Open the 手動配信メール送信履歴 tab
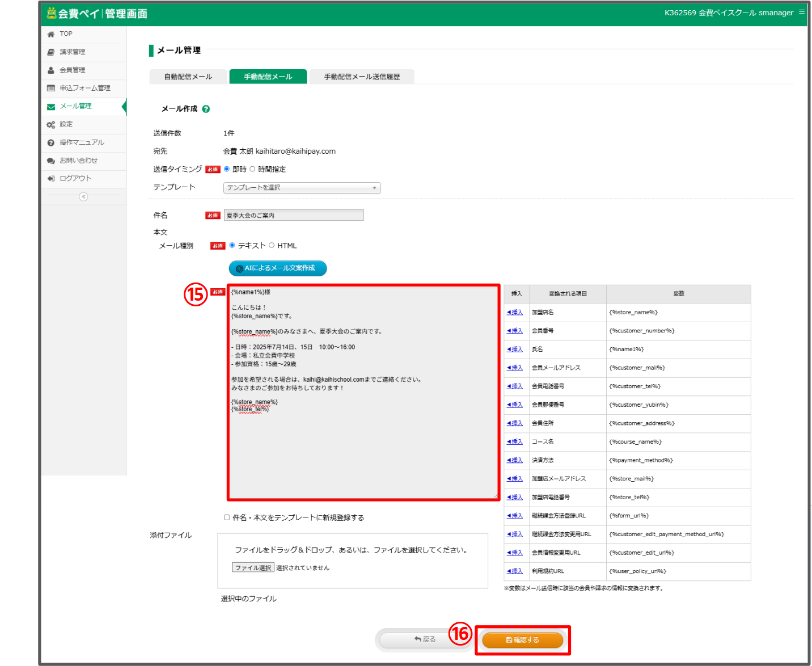Viewport: 812px width, 666px height. pyautogui.click(x=362, y=77)
